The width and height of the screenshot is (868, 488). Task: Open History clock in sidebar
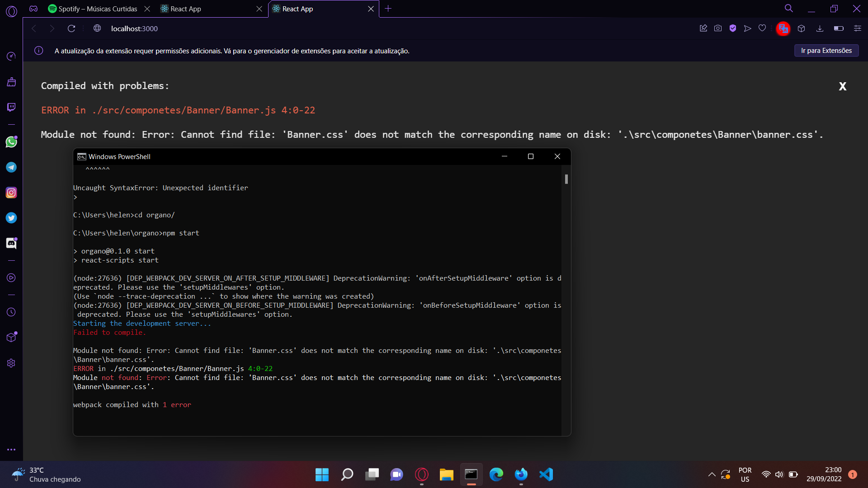click(x=11, y=312)
